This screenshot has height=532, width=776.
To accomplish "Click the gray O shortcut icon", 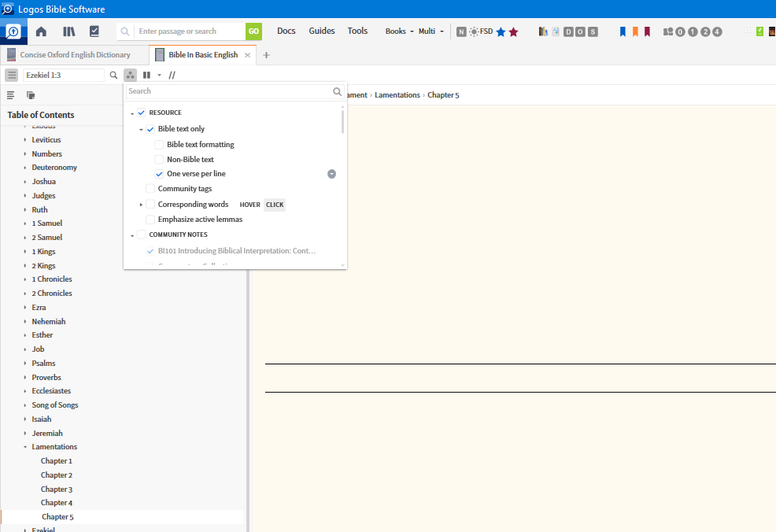I will coord(580,32).
